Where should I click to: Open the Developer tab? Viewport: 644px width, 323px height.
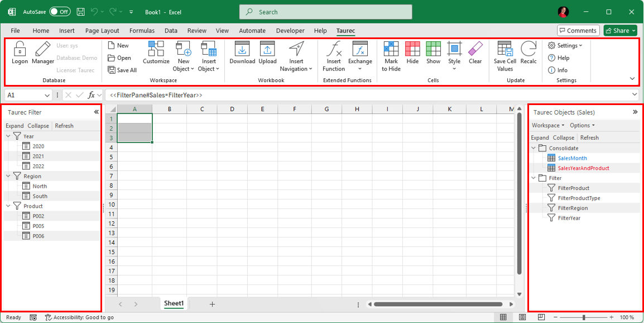tap(290, 30)
